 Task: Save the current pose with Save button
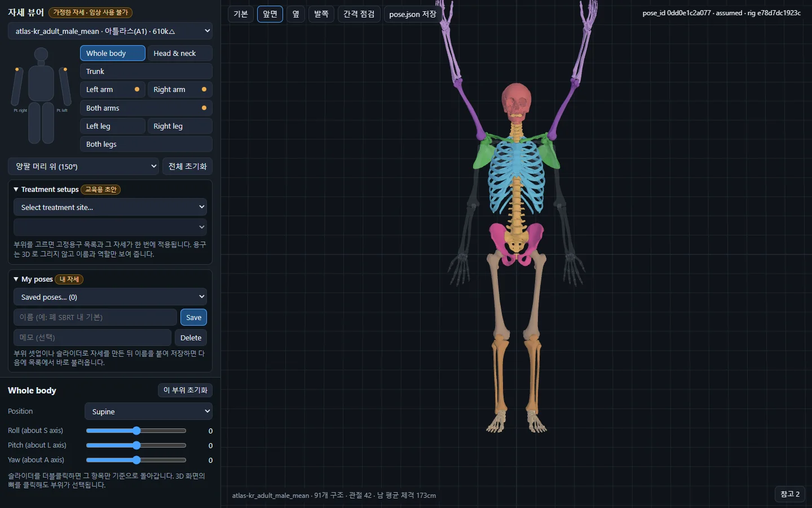(x=193, y=317)
